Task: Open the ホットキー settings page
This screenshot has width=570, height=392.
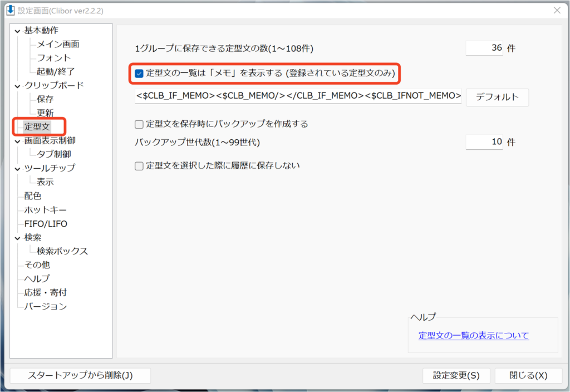Action: coord(45,210)
